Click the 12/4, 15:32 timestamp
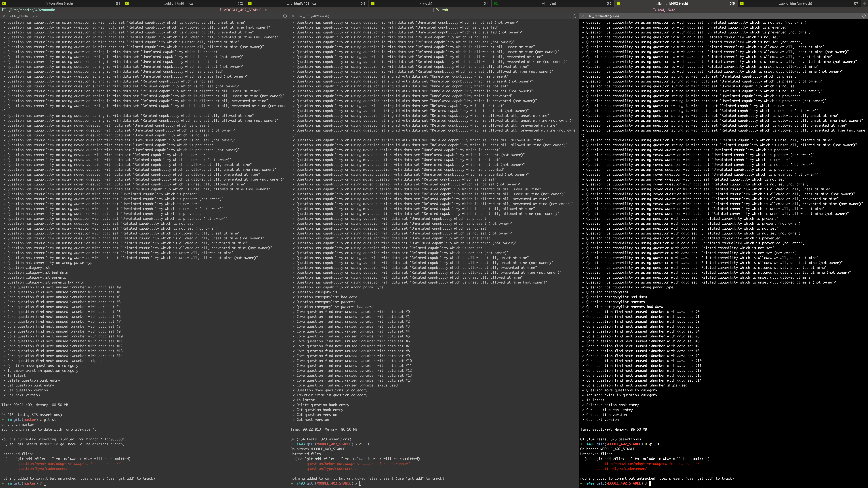This screenshot has height=488, width=868. [666, 10]
